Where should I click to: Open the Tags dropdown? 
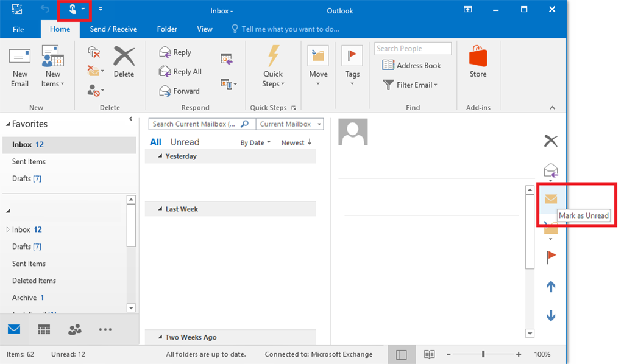coord(352,66)
